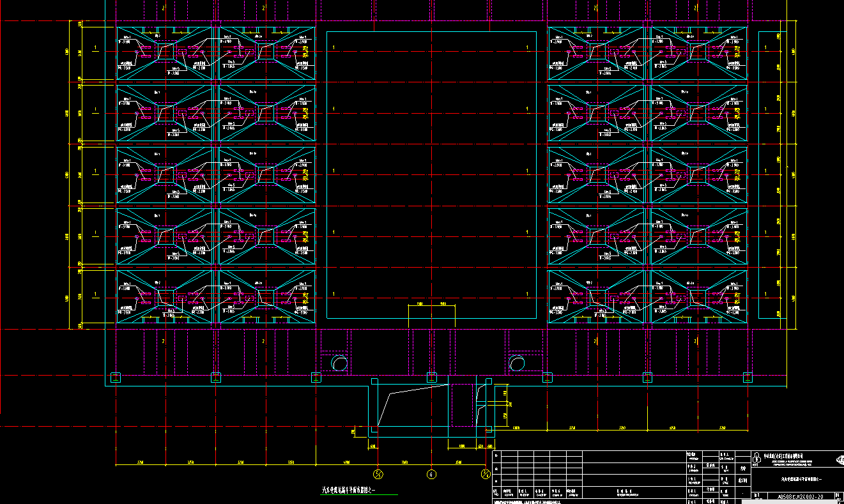Image resolution: width=844 pixels, height=504 pixels.
Task: Select the right circular opening below the central room
Action: coord(516,363)
